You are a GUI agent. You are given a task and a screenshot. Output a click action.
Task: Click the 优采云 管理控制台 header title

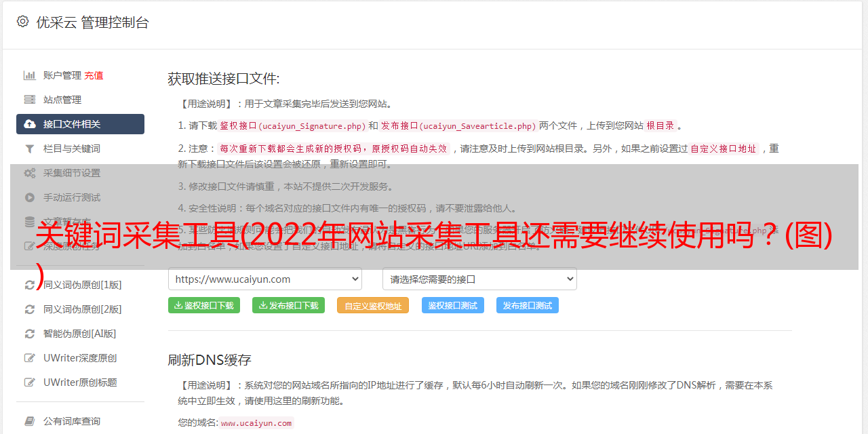pyautogui.click(x=92, y=22)
